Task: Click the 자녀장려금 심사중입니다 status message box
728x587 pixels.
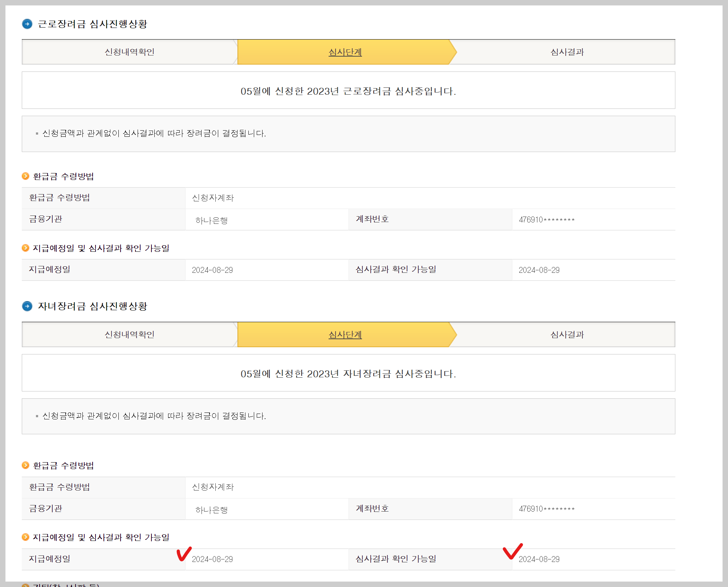Action: [x=348, y=373]
